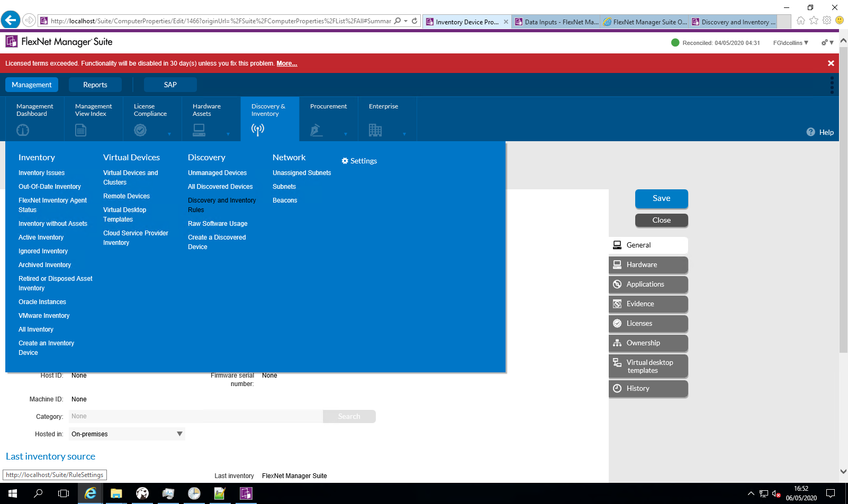Open Discovery and Inventory Rules link
The width and height of the screenshot is (848, 504).
(x=222, y=205)
